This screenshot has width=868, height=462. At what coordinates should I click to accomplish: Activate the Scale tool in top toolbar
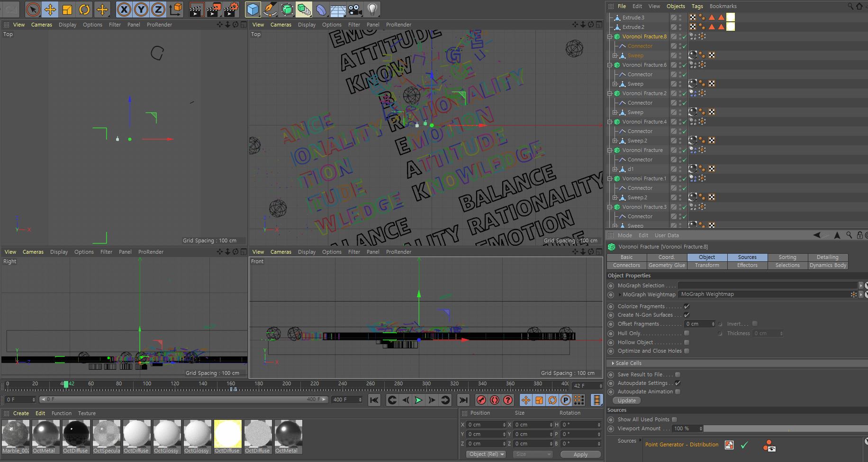click(67, 9)
